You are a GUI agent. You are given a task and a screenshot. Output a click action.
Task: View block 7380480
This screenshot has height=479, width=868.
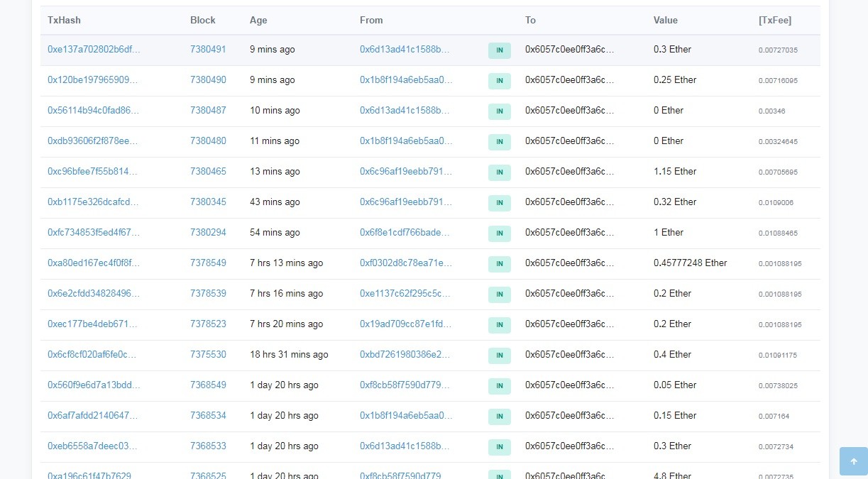(208, 141)
